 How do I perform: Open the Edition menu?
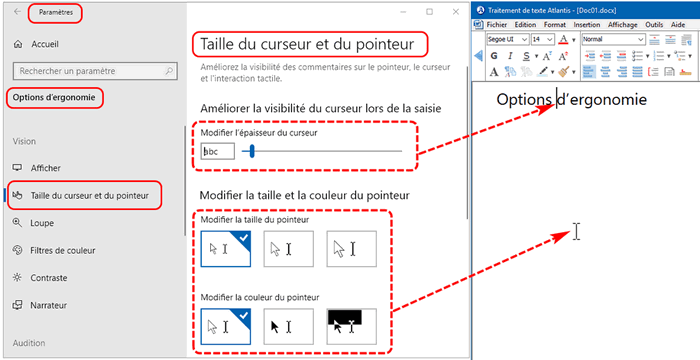tap(525, 25)
